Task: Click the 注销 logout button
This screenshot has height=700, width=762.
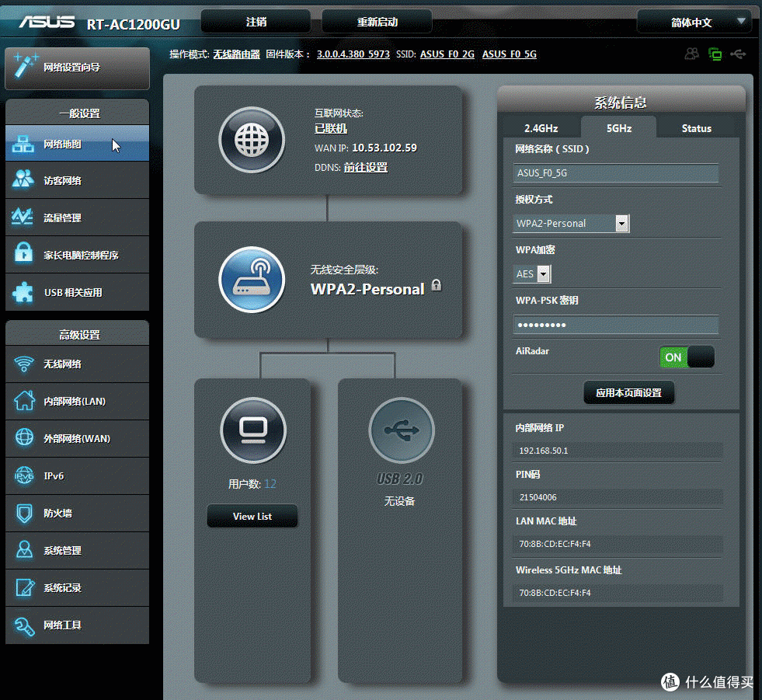Action: tap(256, 22)
